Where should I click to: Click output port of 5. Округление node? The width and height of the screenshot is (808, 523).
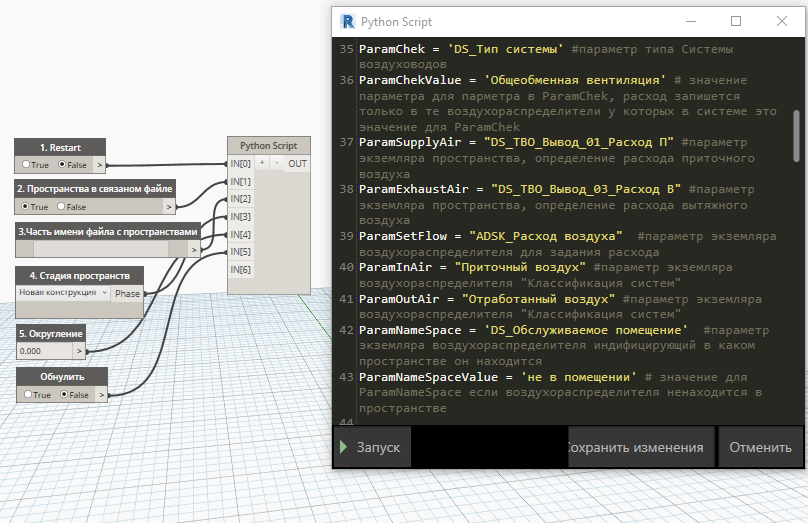tap(79, 351)
